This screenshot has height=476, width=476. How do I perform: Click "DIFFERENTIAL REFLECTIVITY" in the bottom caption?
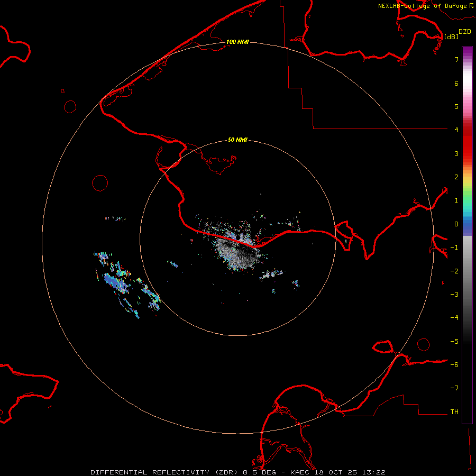[x=150, y=472]
